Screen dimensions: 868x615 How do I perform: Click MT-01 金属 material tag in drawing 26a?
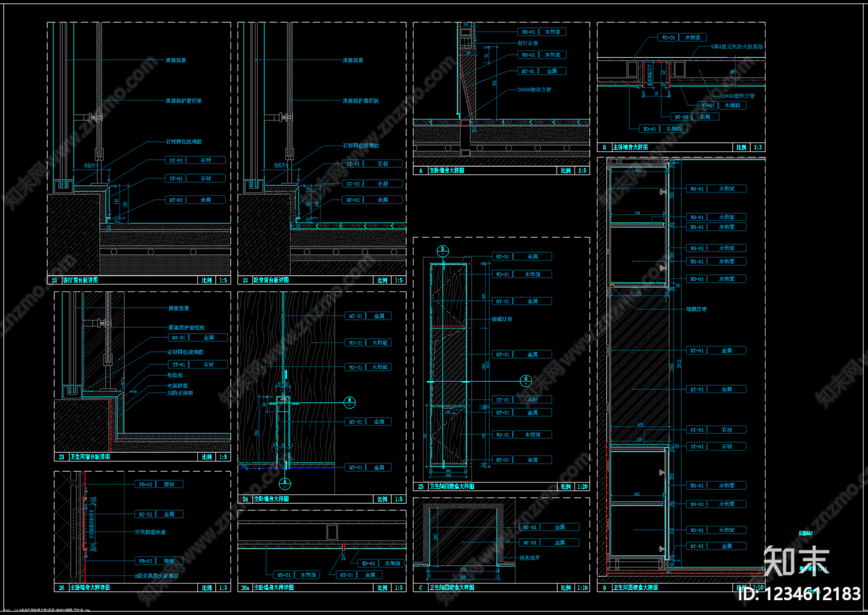(360, 575)
